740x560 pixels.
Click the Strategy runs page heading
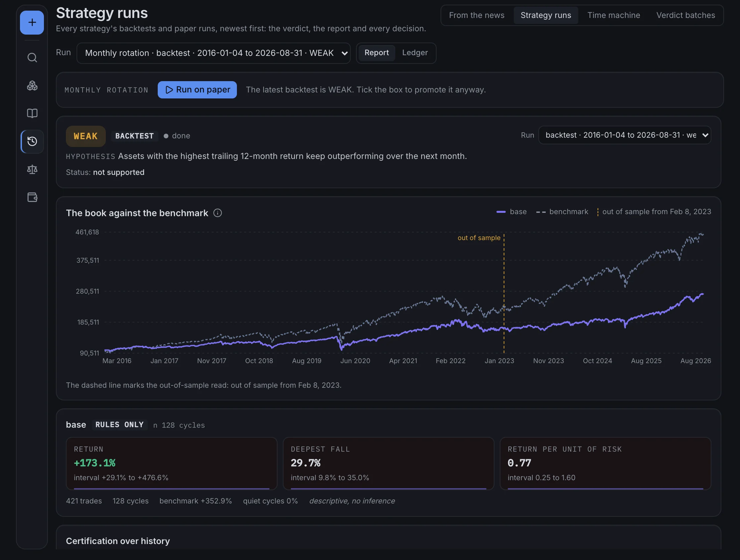click(x=102, y=13)
